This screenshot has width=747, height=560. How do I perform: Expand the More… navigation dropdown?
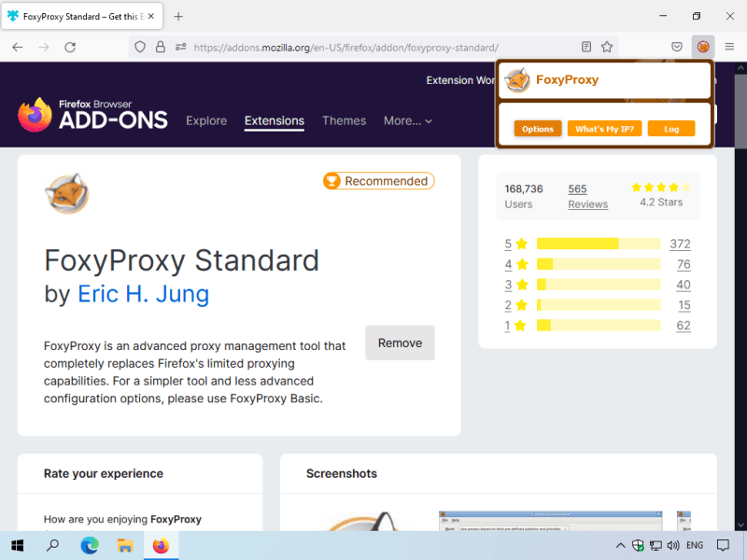tap(408, 120)
